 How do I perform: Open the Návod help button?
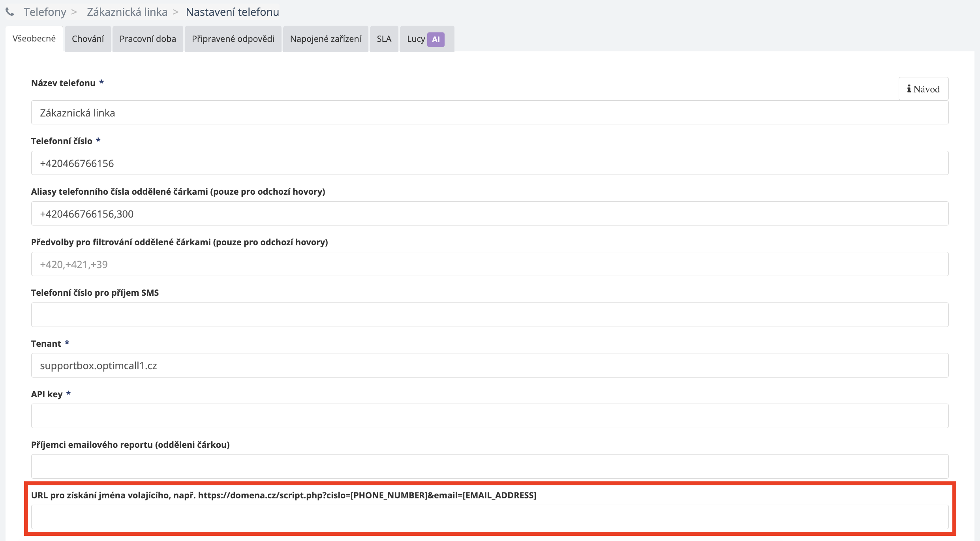(923, 89)
